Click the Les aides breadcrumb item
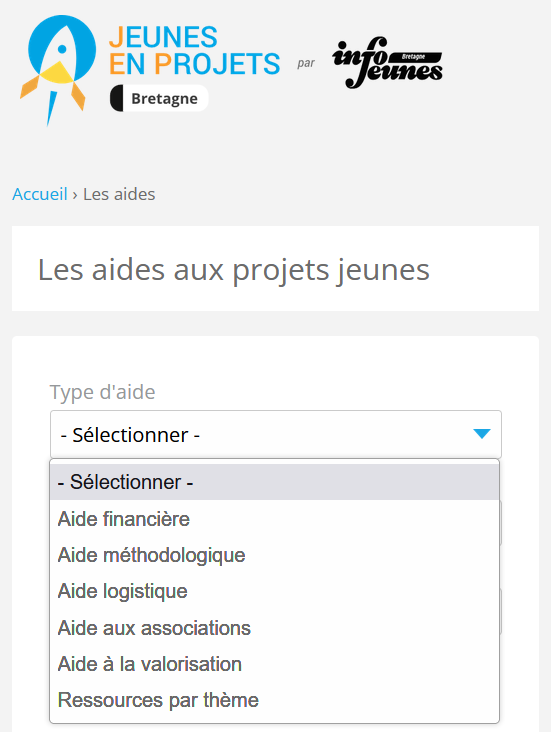This screenshot has width=551, height=732. [119, 194]
